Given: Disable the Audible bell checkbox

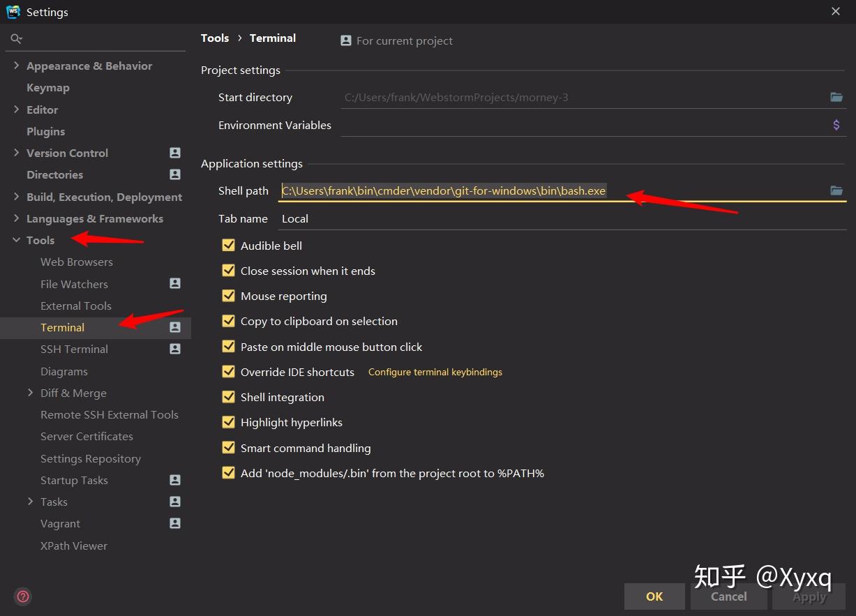Looking at the screenshot, I should pyautogui.click(x=228, y=245).
